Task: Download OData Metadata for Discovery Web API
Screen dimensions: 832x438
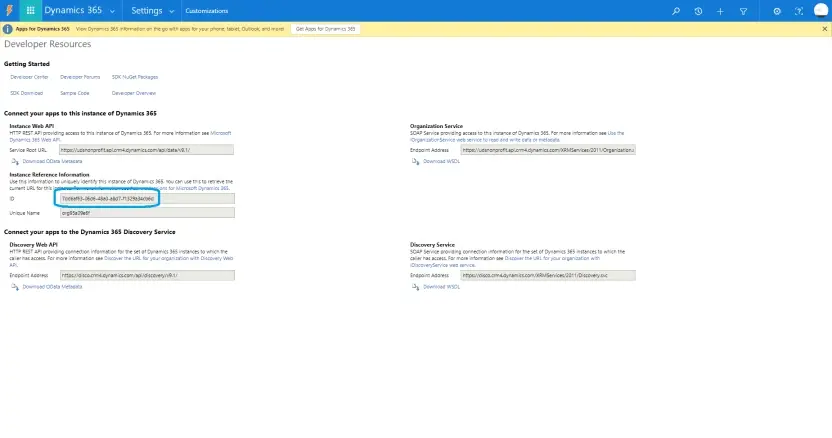Action: [52, 287]
